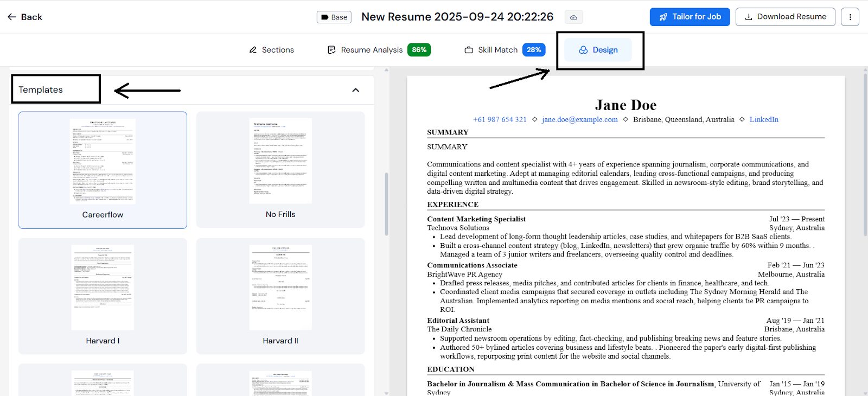Click the Aug '19 — Jan '21 date
The image size is (868, 396).
click(x=795, y=321)
